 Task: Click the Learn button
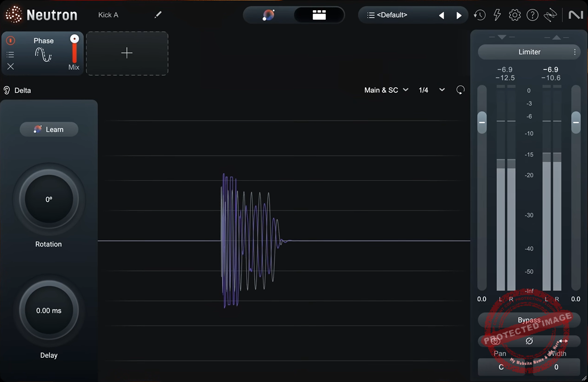coord(49,130)
